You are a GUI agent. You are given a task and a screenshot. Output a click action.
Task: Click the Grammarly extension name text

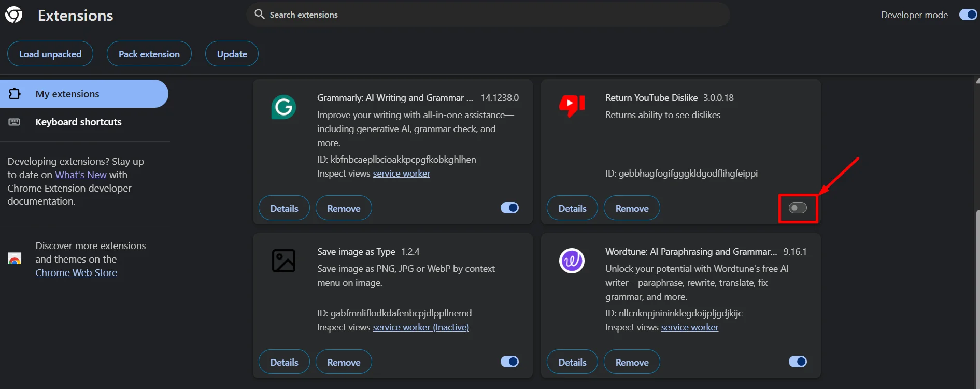pos(395,98)
